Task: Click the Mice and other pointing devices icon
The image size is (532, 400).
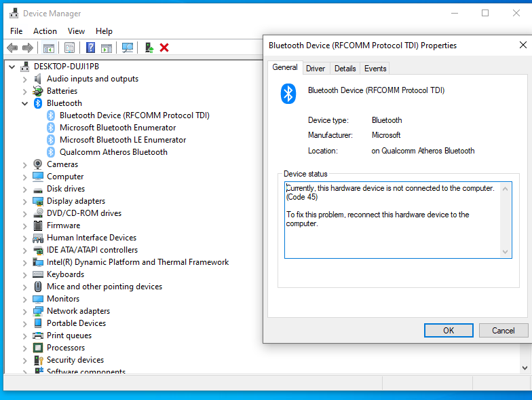Action: [x=38, y=287]
